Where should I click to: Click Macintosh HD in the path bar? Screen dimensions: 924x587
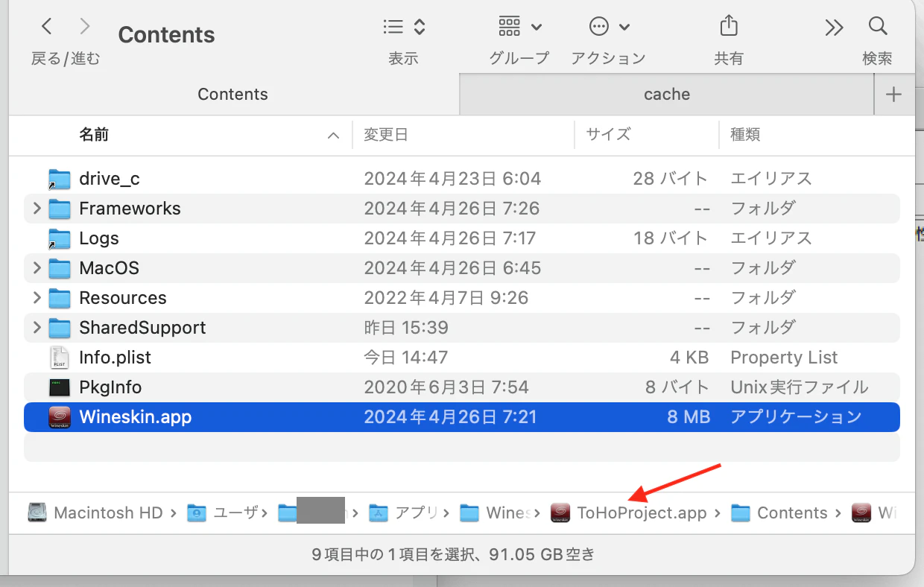pyautogui.click(x=108, y=513)
